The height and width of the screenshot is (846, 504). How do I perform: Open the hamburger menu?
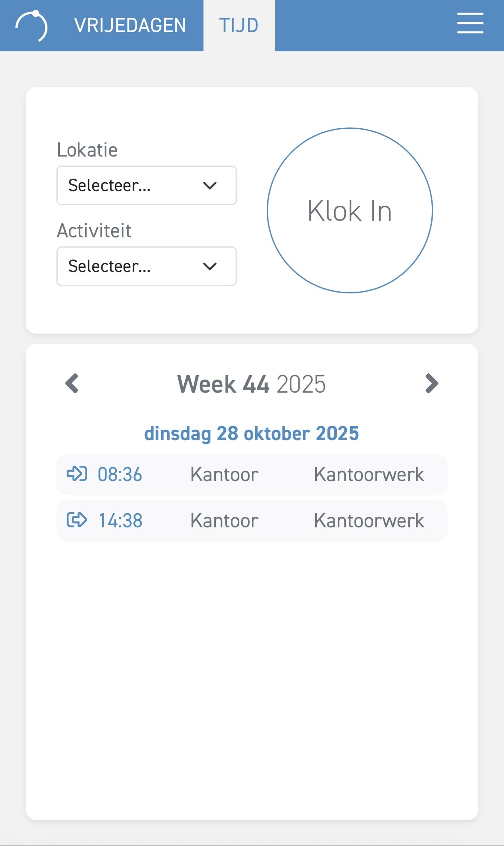click(x=470, y=24)
